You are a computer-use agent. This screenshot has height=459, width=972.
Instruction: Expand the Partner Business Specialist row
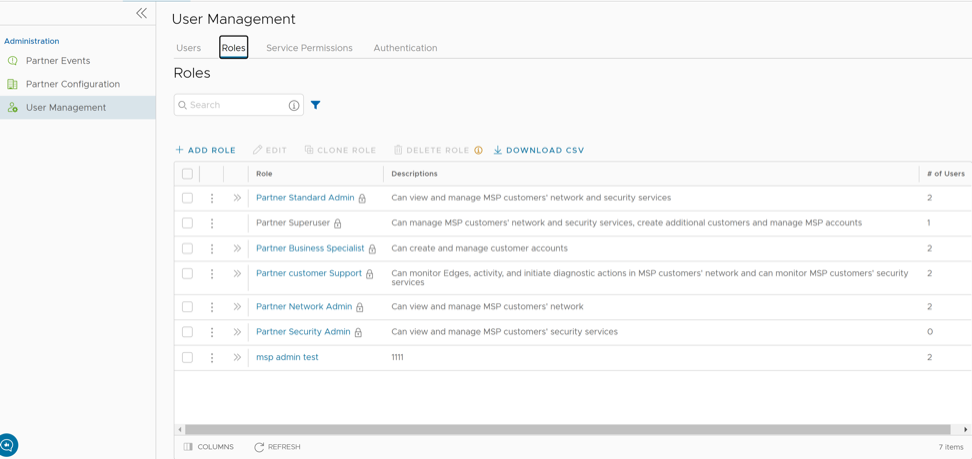click(237, 248)
